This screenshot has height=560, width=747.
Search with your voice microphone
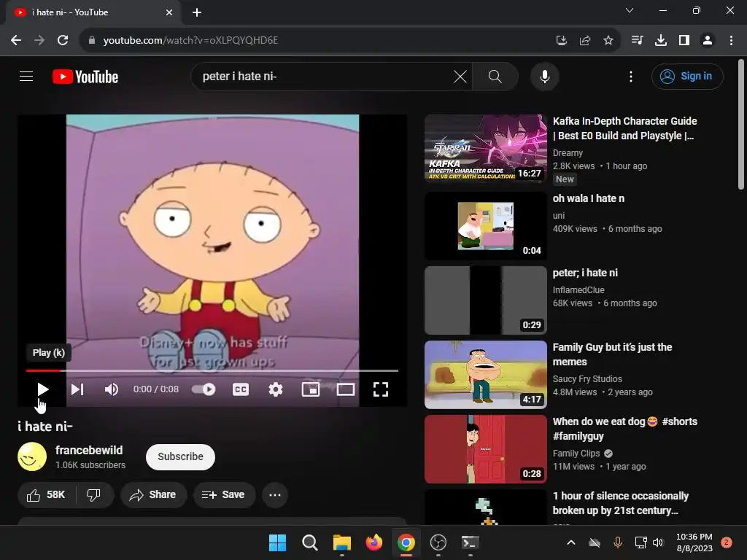click(x=544, y=76)
